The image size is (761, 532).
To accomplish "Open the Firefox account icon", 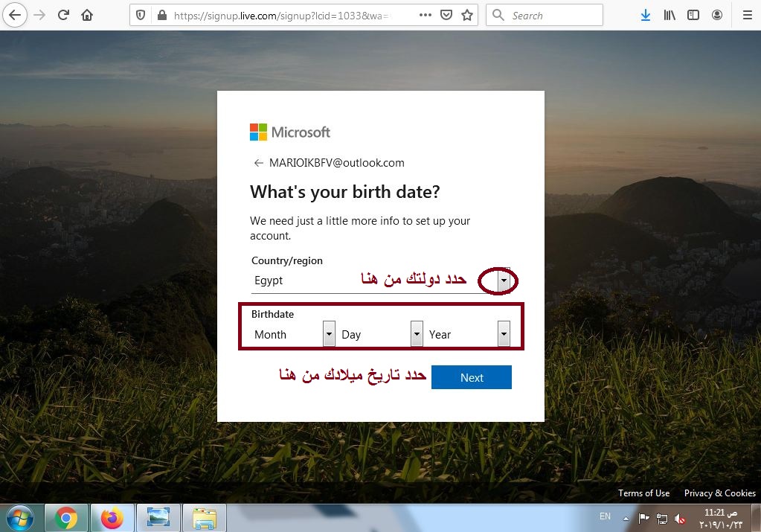I will click(x=716, y=15).
